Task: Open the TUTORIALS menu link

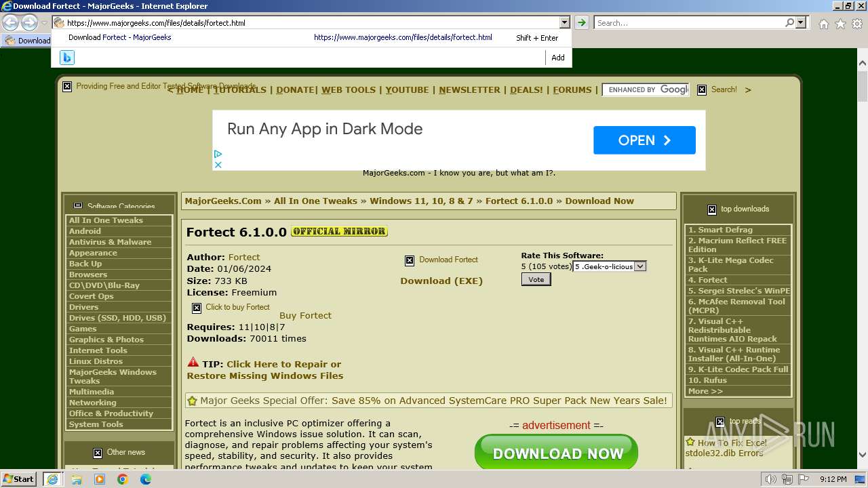Action: pos(240,89)
